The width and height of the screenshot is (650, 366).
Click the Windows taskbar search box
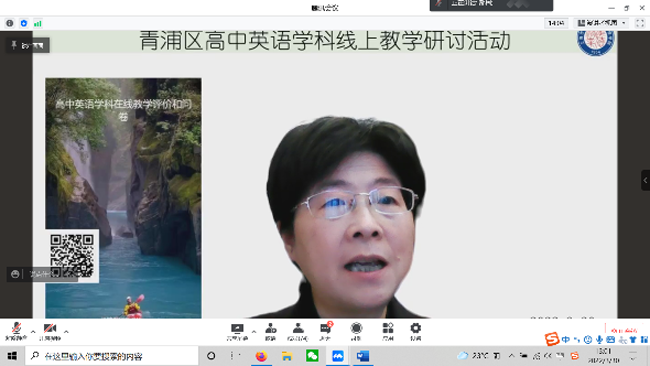112,356
